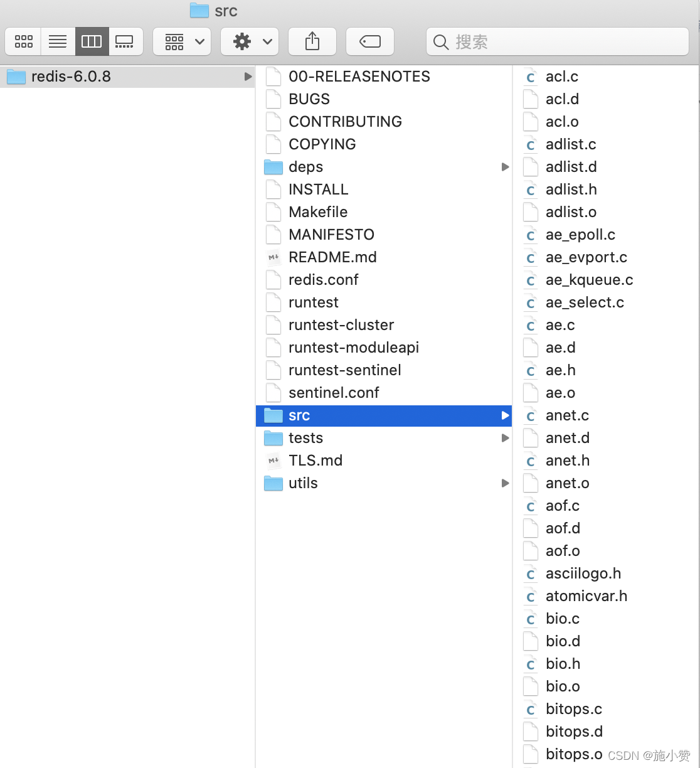Select the ae_select.c source icon
The image size is (700, 768).
coord(531,302)
